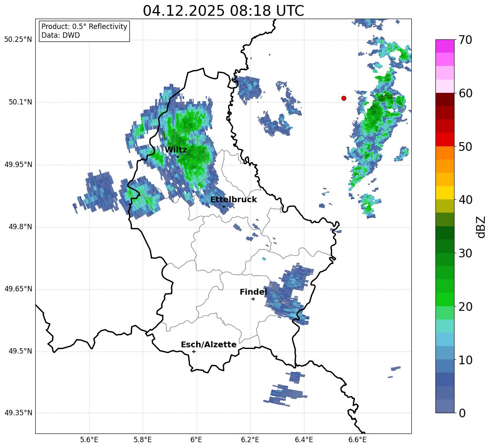Click the 49.95°N latitude label
491x448 pixels.
pos(18,164)
